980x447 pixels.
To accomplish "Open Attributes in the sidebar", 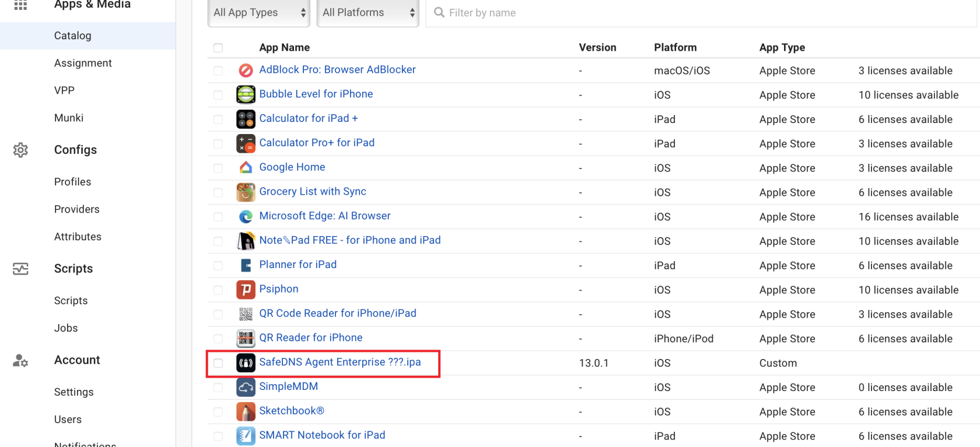I will pyautogui.click(x=78, y=237).
